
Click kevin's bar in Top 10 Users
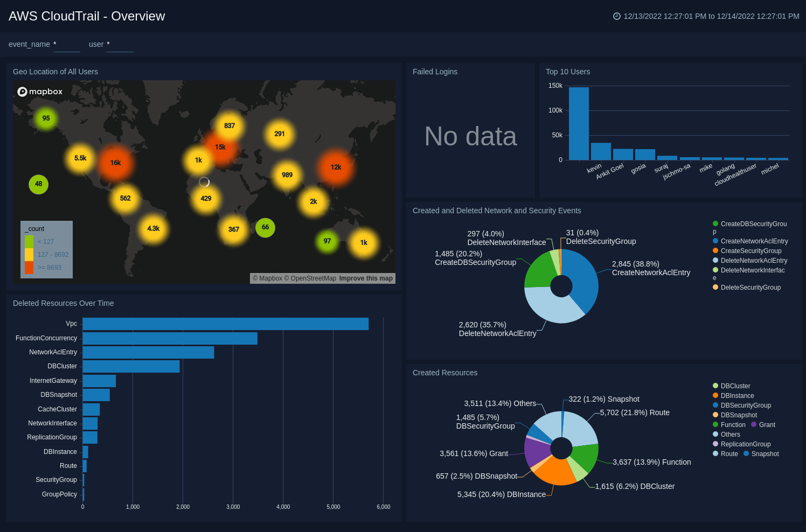579,122
